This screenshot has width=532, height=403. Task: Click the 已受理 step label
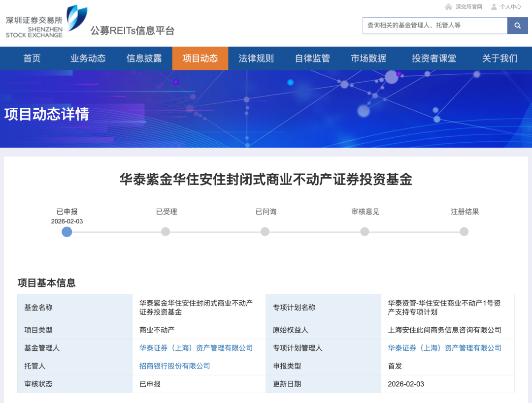(166, 212)
